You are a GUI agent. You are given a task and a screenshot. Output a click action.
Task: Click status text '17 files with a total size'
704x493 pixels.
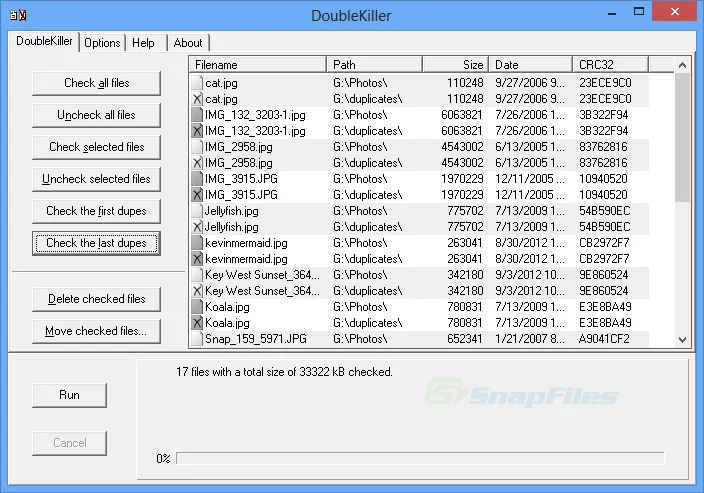pyautogui.click(x=284, y=372)
